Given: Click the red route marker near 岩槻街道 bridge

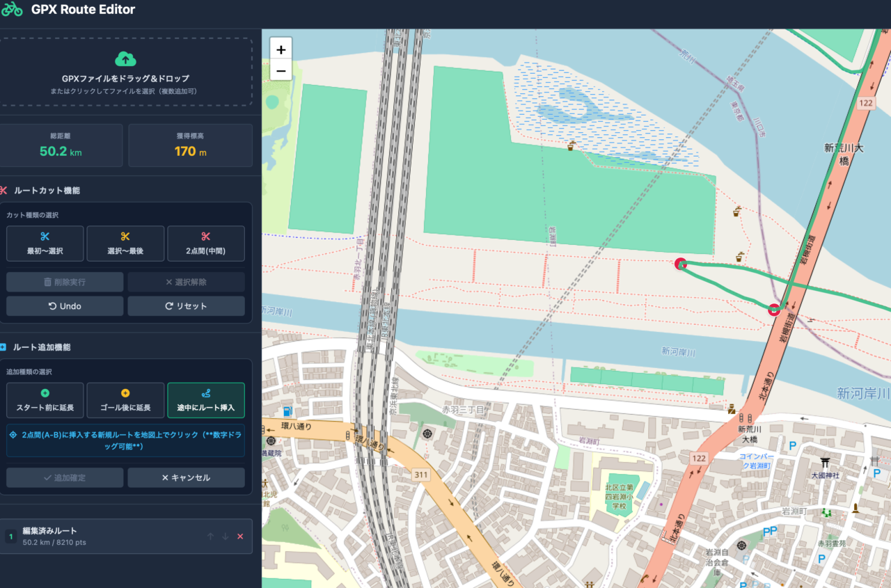Looking at the screenshot, I should coord(773,310).
